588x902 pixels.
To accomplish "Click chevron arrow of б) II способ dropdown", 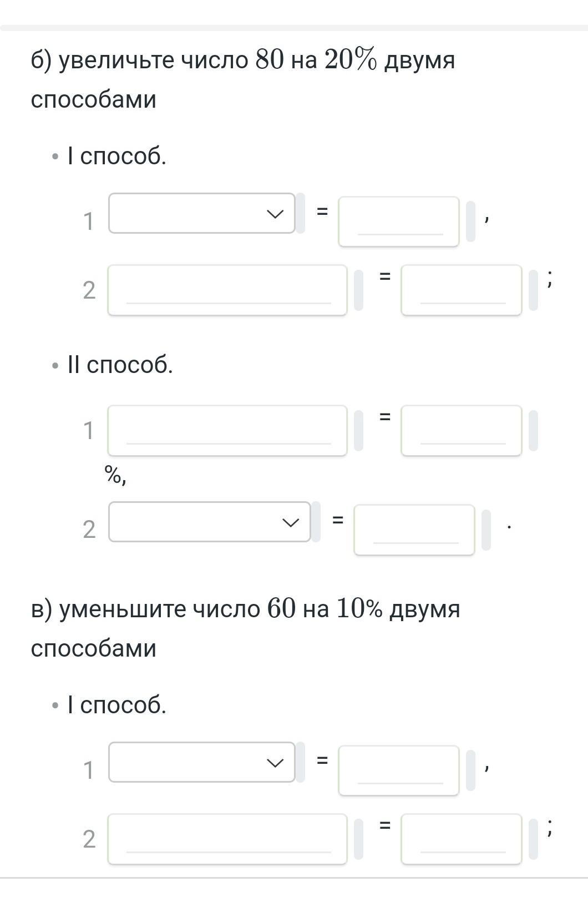I will (291, 522).
